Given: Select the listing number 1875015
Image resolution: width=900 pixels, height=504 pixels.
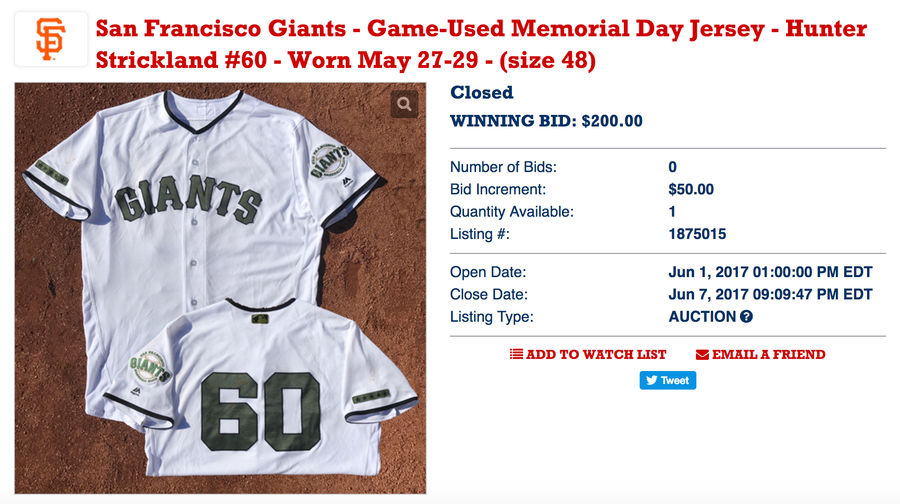Looking at the screenshot, I should pos(697,234).
